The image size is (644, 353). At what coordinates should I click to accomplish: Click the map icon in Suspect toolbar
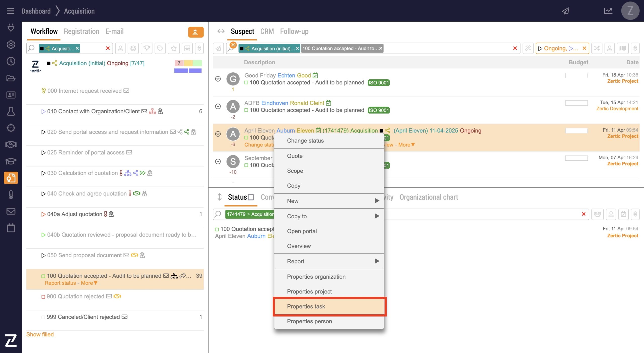tap(623, 48)
